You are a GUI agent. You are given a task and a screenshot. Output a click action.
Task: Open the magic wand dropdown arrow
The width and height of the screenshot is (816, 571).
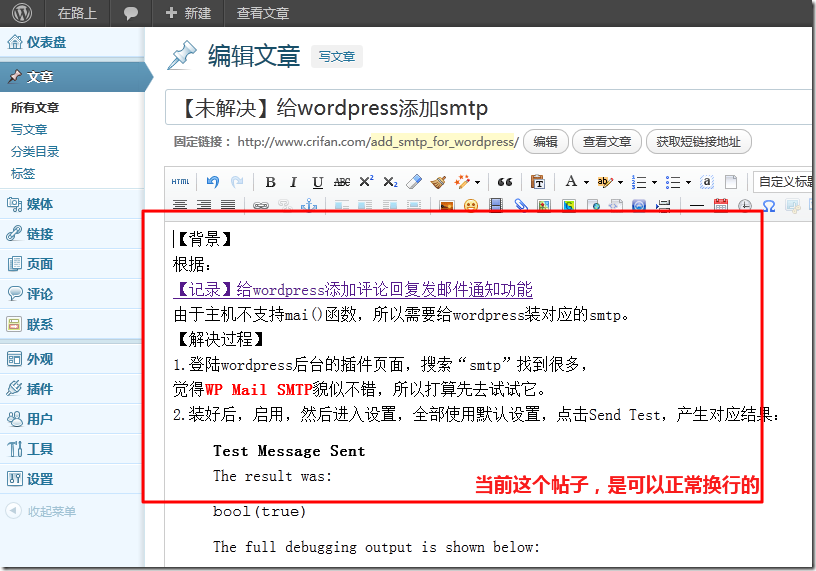pyautogui.click(x=477, y=182)
